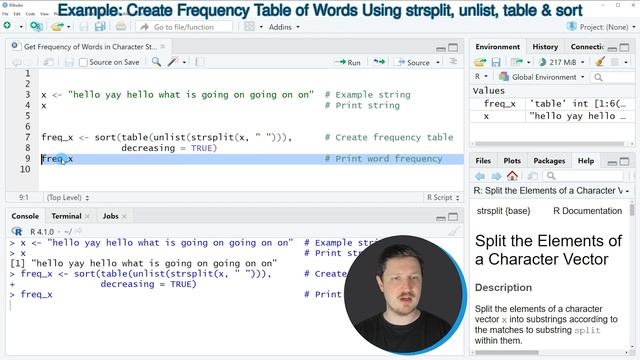Click the Environment horizontal scrollbar
This screenshot has height=360, width=640.
[x=549, y=144]
